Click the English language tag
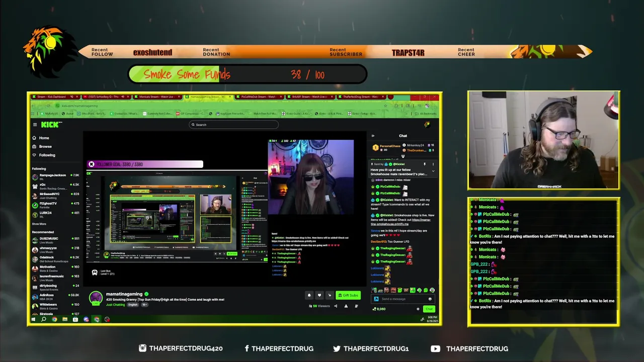The width and height of the screenshot is (644, 362). 133,305
